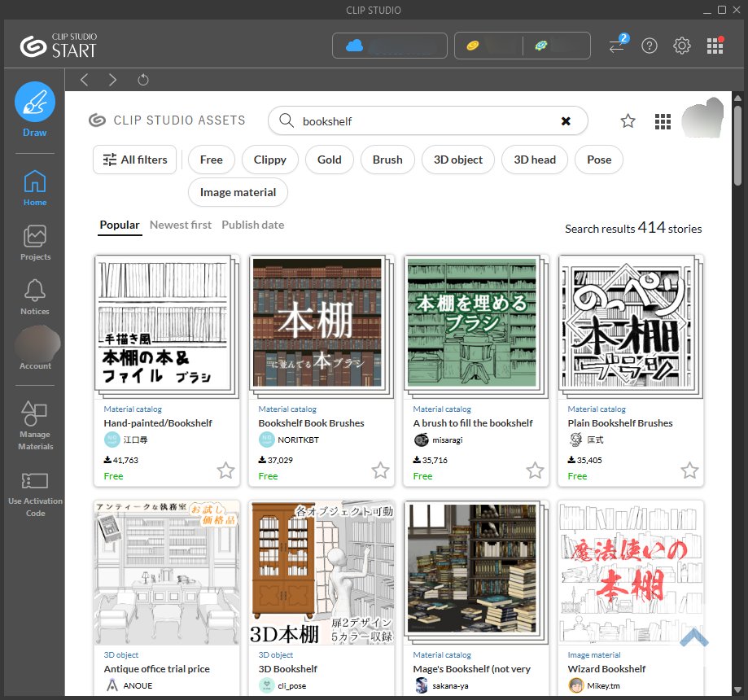Image resolution: width=748 pixels, height=700 pixels.
Task: Open the Help question mark icon
Action: pos(650,46)
